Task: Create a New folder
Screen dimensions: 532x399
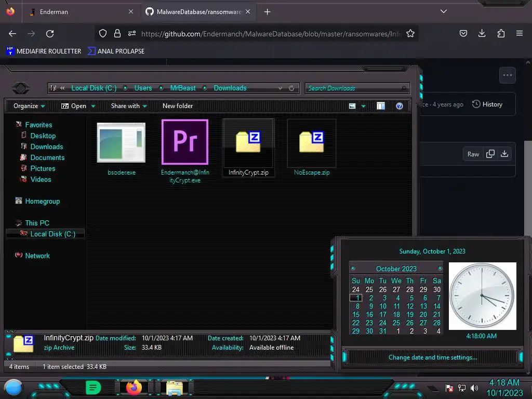Action: click(x=178, y=106)
